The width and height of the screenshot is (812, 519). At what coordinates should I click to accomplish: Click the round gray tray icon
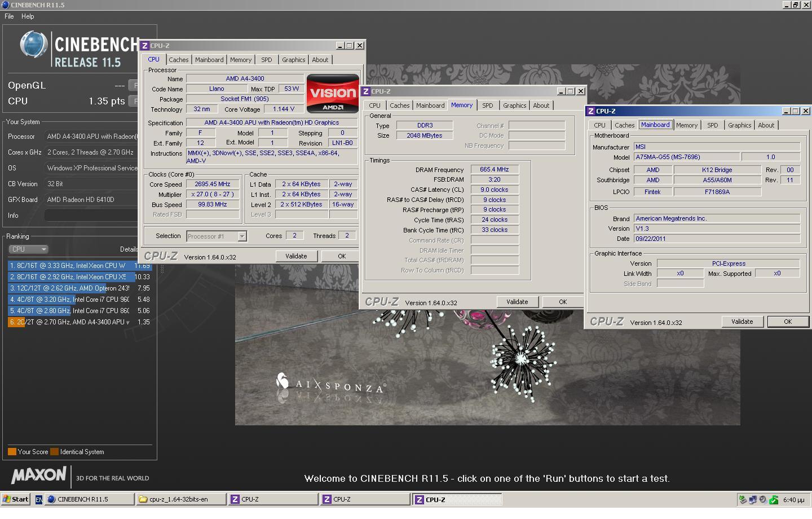pos(763,500)
